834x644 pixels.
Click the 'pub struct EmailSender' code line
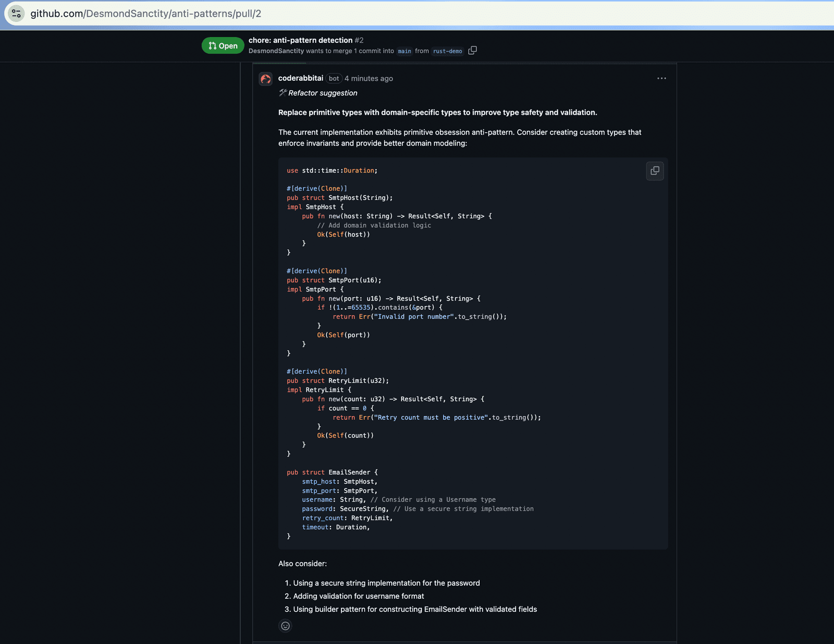coord(332,472)
